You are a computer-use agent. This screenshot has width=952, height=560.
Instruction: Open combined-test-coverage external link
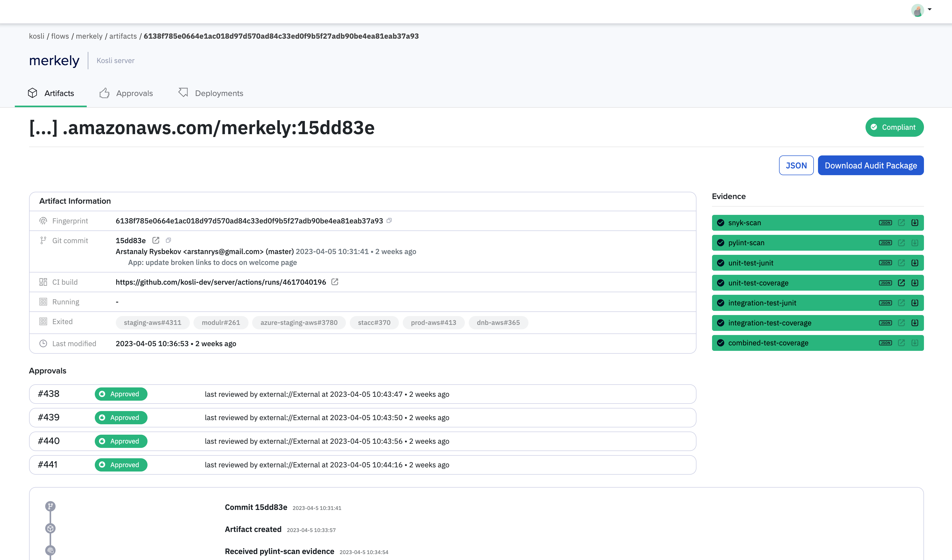901,343
